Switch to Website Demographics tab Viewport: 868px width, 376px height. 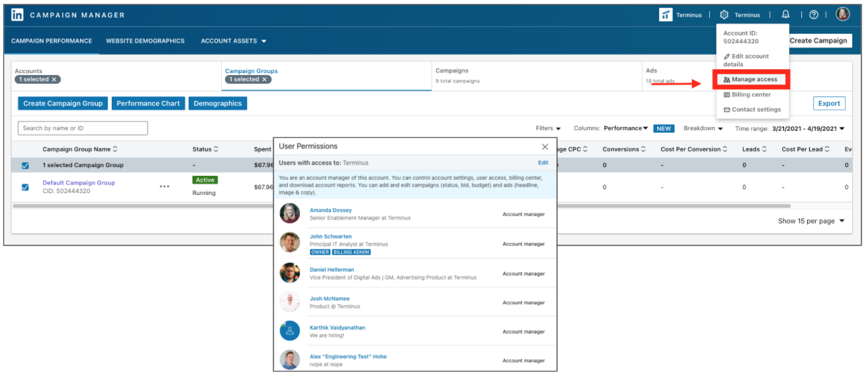145,41
